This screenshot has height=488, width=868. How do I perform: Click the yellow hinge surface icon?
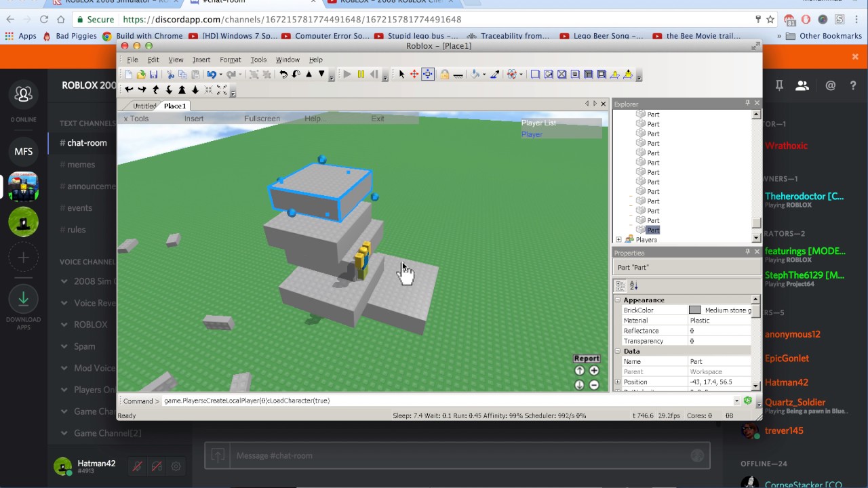pos(615,75)
